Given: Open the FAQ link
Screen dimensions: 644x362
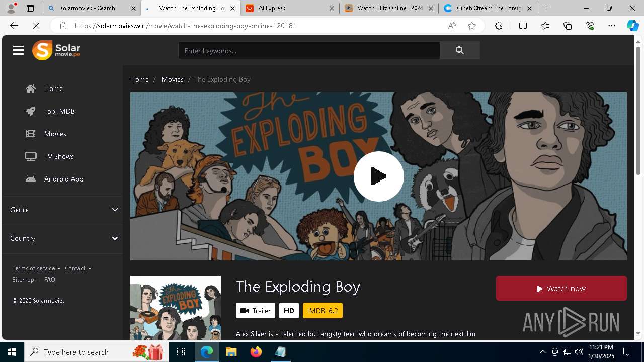Looking at the screenshot, I should pos(49,280).
